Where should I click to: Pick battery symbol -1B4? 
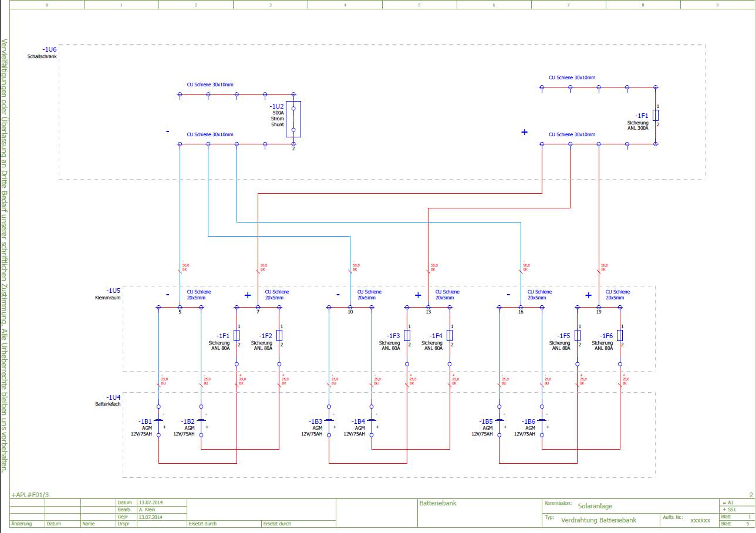pyautogui.click(x=372, y=420)
